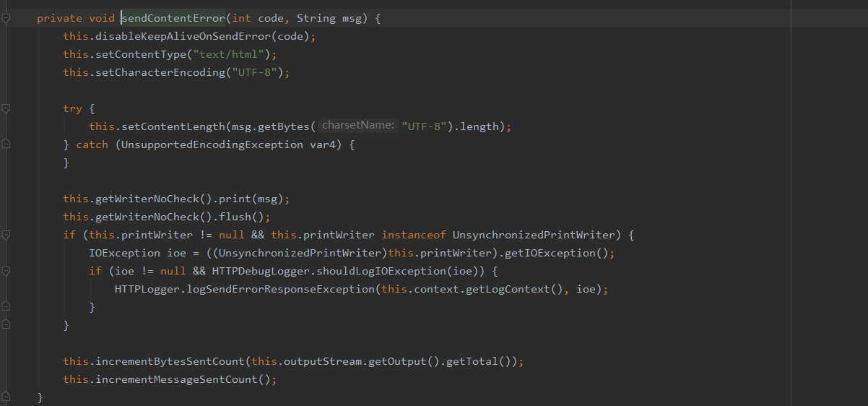
Task: Click the method's closing fold marker at bottom
Action: 6,397
